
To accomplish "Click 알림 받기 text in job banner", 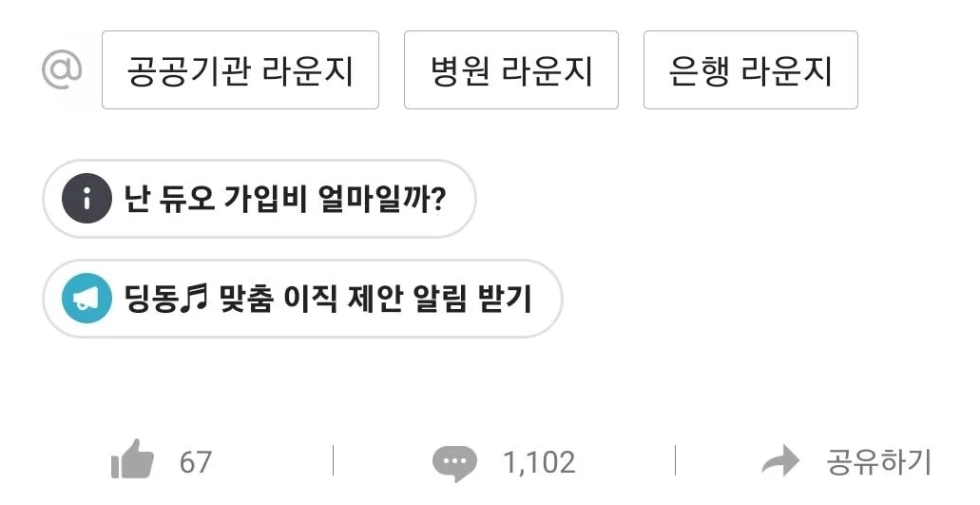I will pos(472,299).
